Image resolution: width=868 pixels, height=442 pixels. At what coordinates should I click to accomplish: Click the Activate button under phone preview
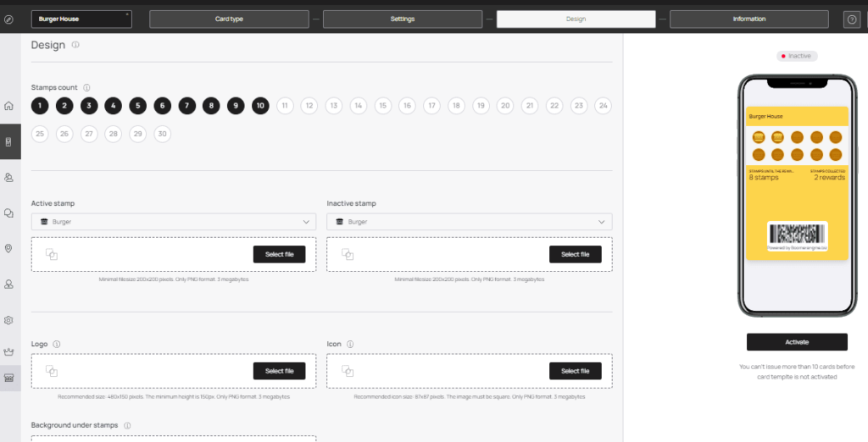797,342
